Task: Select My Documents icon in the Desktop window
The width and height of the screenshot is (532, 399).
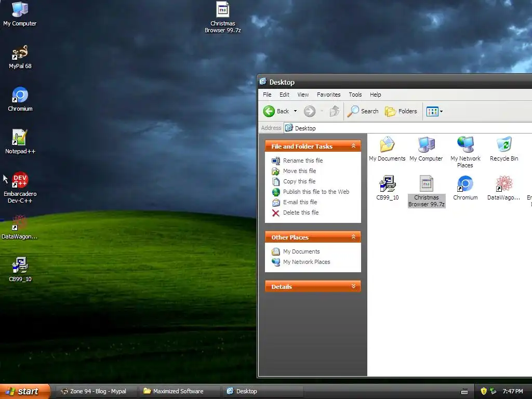Action: pos(387,149)
